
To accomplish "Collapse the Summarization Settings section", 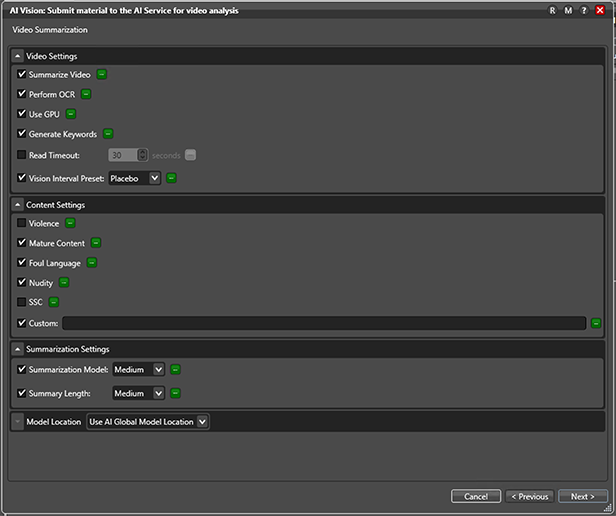I will [17, 349].
